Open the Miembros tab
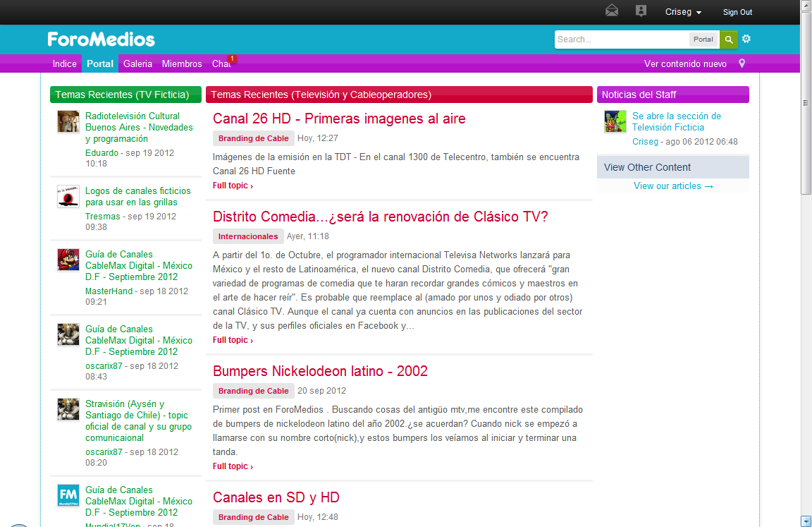This screenshot has height=527, width=812. point(182,63)
